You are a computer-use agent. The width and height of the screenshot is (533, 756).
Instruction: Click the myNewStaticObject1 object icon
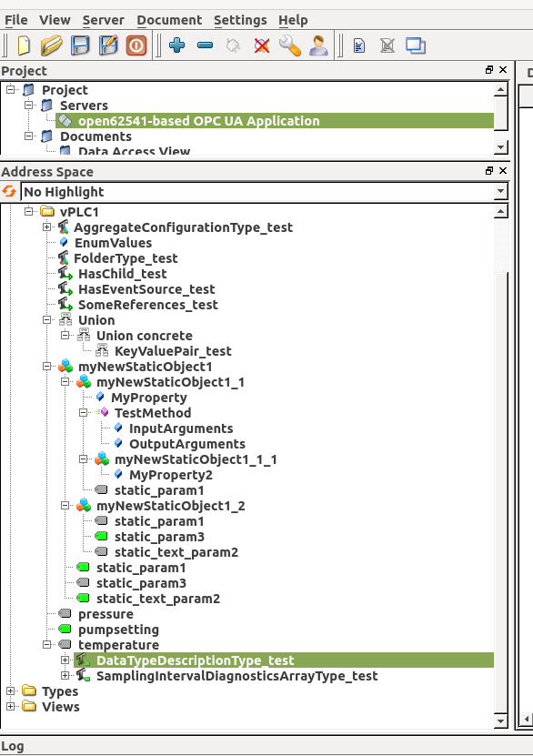click(65, 367)
